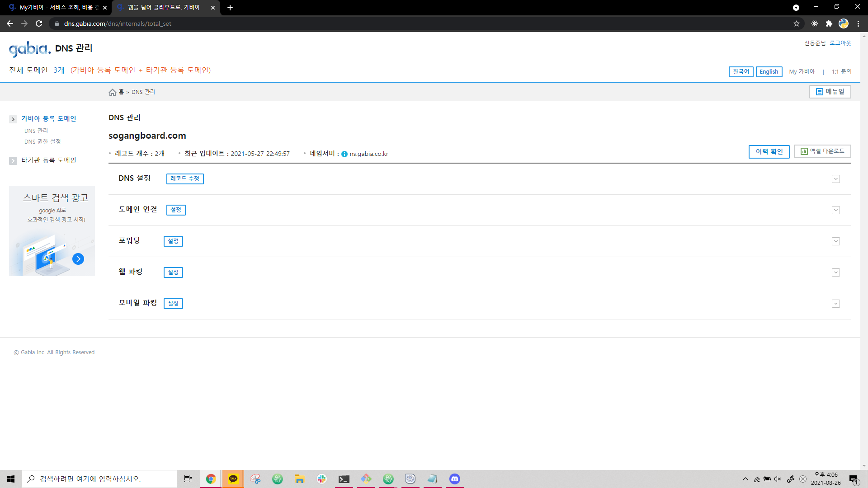The width and height of the screenshot is (868, 488).
Task: Click the 엑셀 다운로드 button
Action: [822, 151]
